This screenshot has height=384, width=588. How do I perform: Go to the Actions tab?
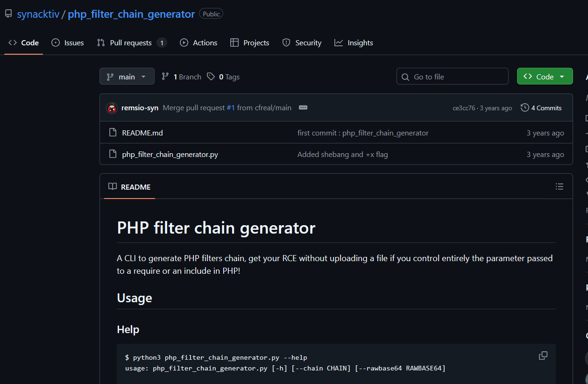click(x=198, y=43)
